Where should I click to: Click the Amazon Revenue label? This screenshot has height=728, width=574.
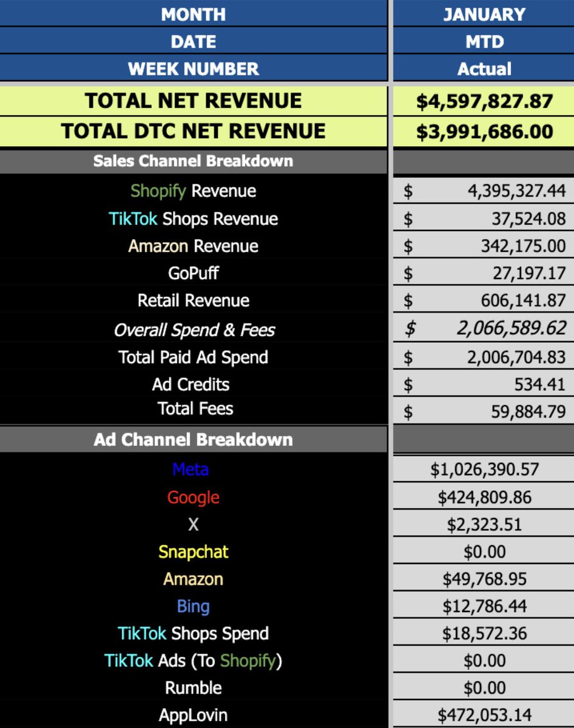click(x=194, y=246)
